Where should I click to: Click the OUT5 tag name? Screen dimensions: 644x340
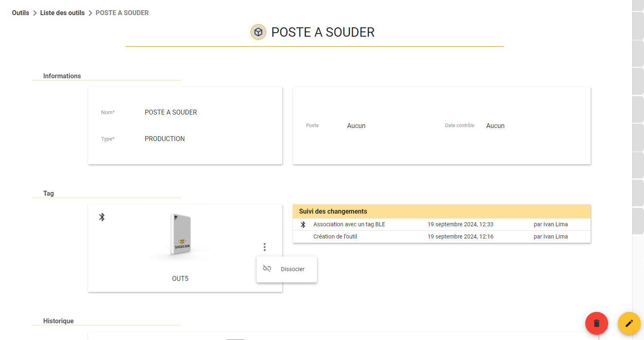[x=180, y=278]
